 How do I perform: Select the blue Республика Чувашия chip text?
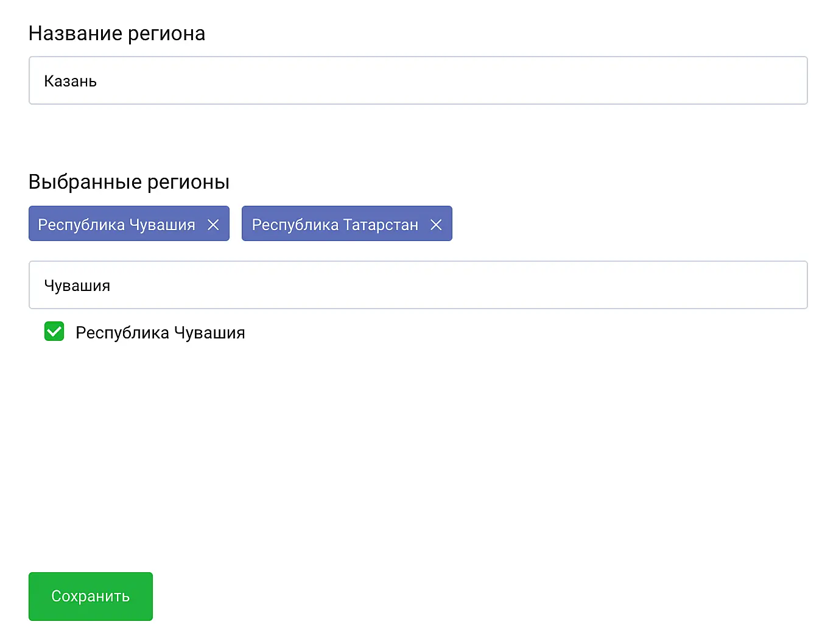(116, 225)
